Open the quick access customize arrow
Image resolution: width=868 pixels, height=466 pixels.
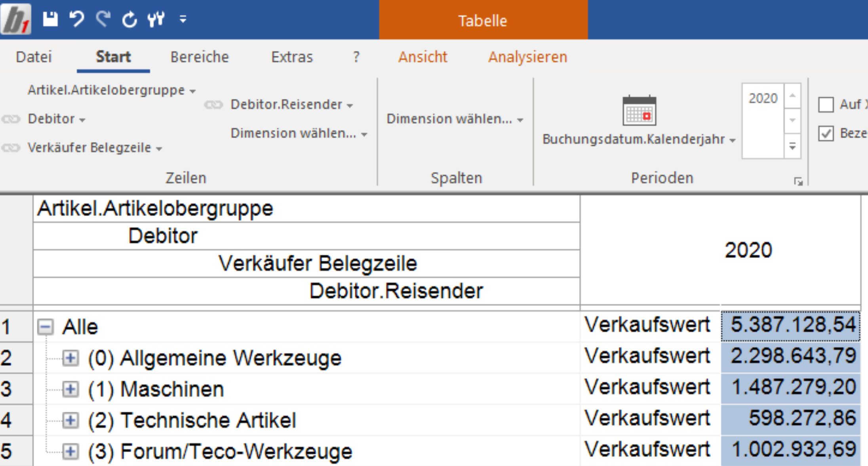(x=183, y=19)
